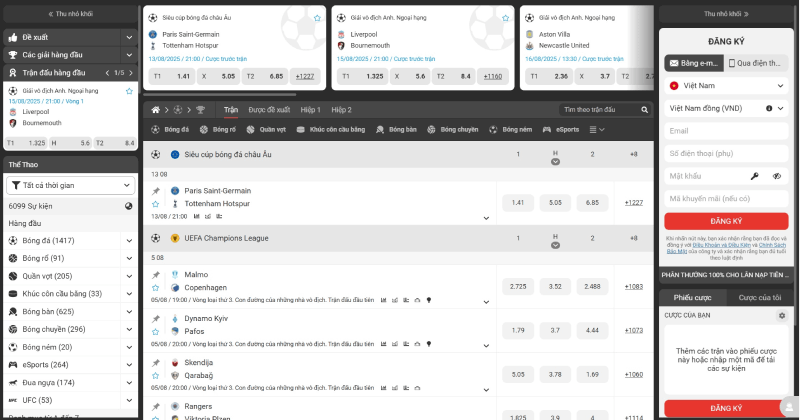800x420 pixels.
Task: Show currency info icon next to VND
Action: 769,108
